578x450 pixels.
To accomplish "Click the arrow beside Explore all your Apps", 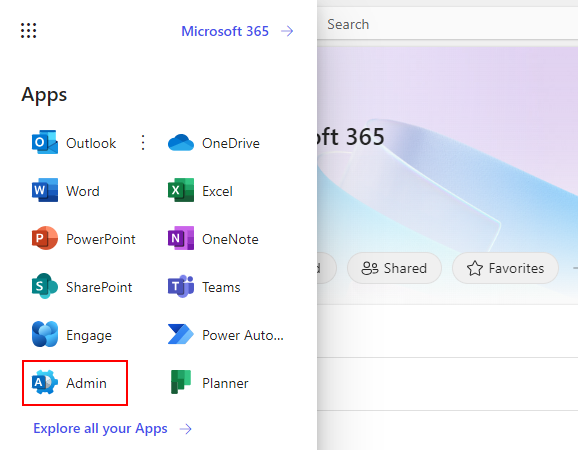I will pos(186,429).
